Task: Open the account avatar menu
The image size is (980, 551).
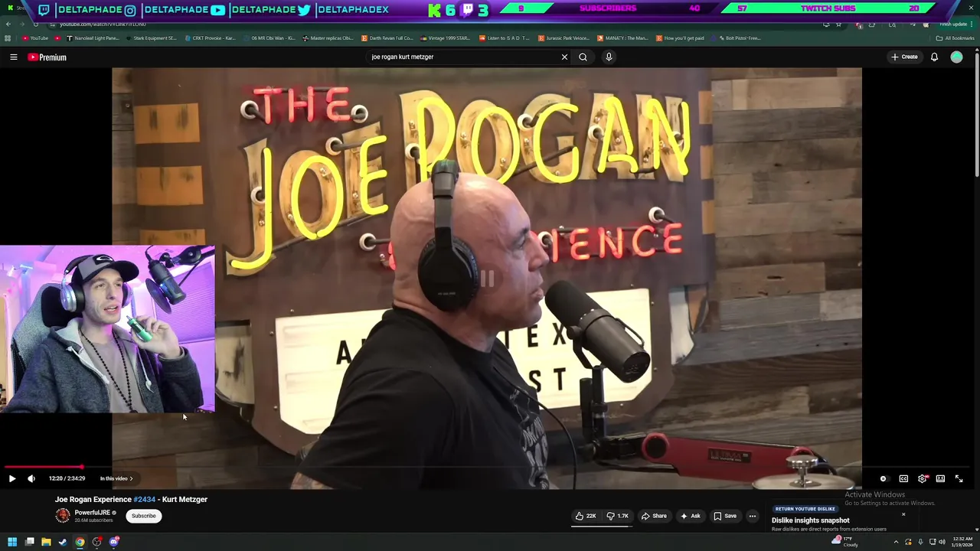Action: pyautogui.click(x=956, y=57)
